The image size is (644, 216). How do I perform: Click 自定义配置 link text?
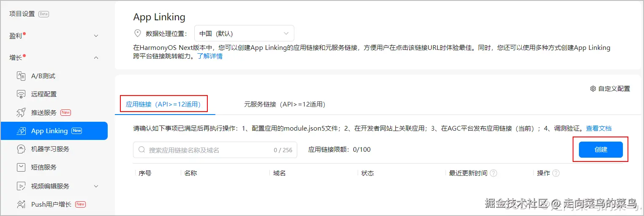click(x=614, y=89)
